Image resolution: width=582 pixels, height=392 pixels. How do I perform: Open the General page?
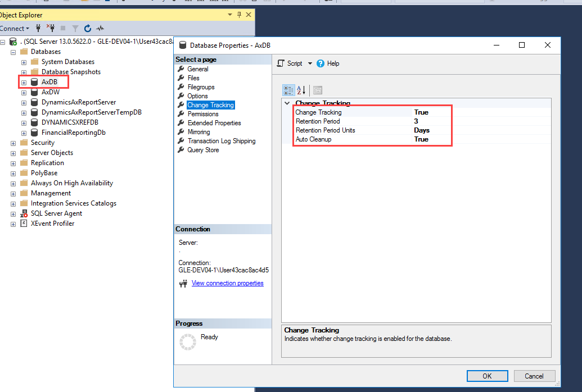pos(198,69)
